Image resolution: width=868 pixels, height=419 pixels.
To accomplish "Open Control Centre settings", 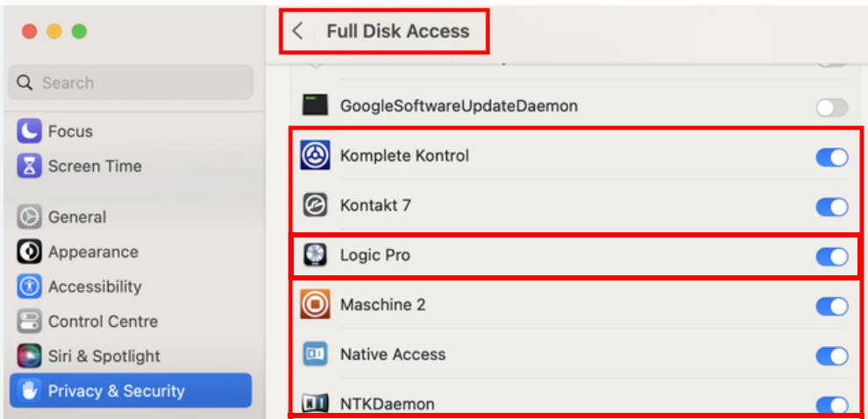I will click(x=87, y=321).
